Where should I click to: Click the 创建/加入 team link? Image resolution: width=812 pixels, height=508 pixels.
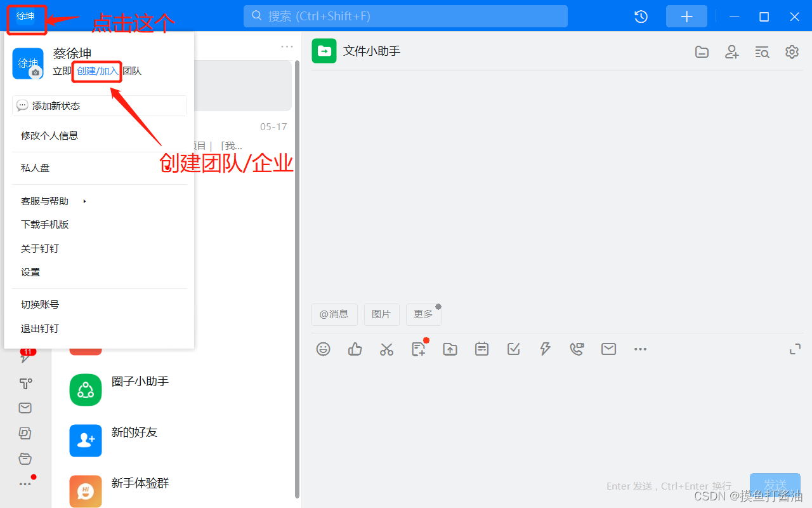pos(98,70)
